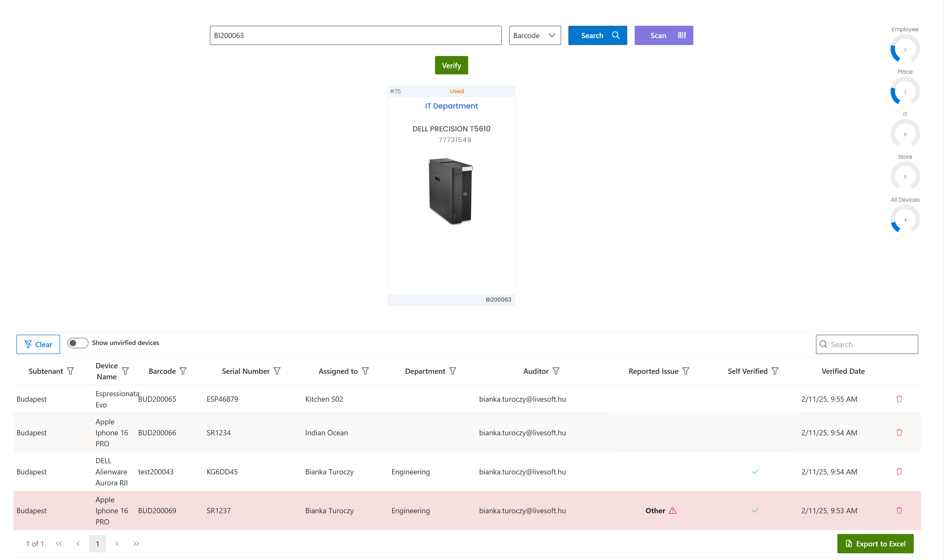The image size is (944, 560).
Task: Click the BI200063 barcode search input field
Action: [356, 35]
